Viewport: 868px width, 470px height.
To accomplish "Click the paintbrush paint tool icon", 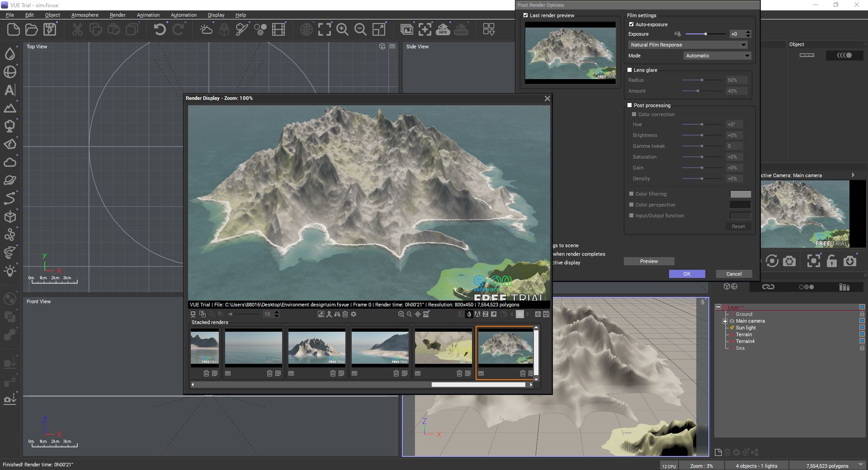I will tap(242, 30).
